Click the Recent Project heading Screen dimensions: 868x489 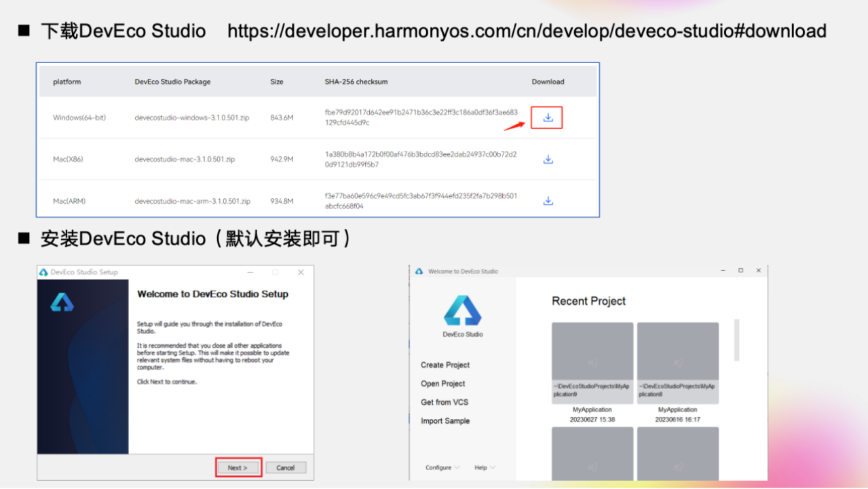point(588,301)
